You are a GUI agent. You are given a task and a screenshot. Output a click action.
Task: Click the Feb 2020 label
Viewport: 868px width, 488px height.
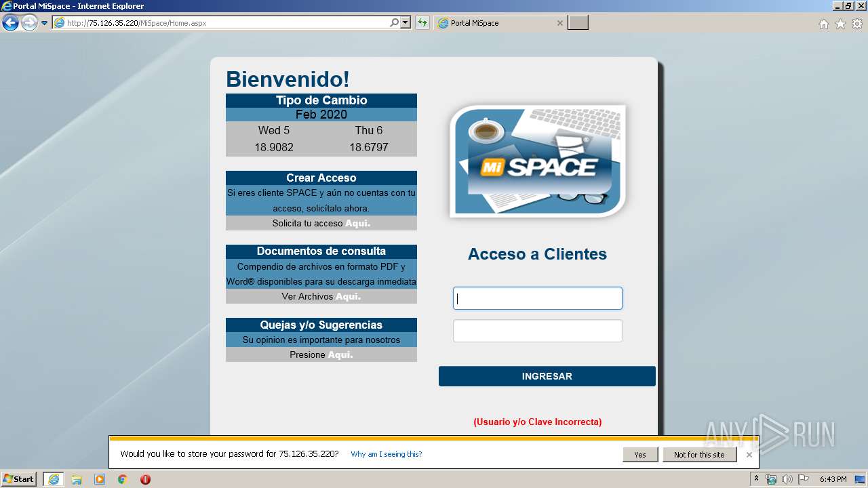(x=321, y=115)
